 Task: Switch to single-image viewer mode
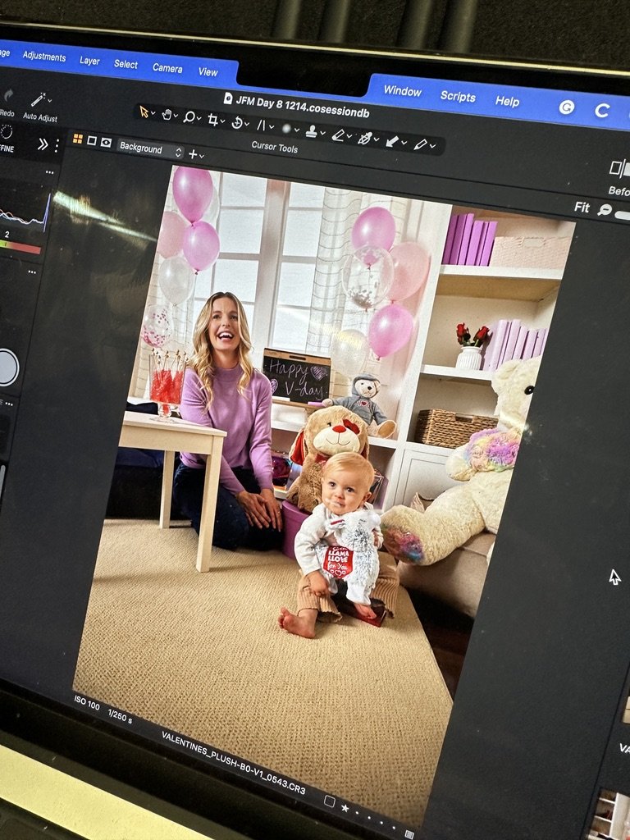coord(92,140)
